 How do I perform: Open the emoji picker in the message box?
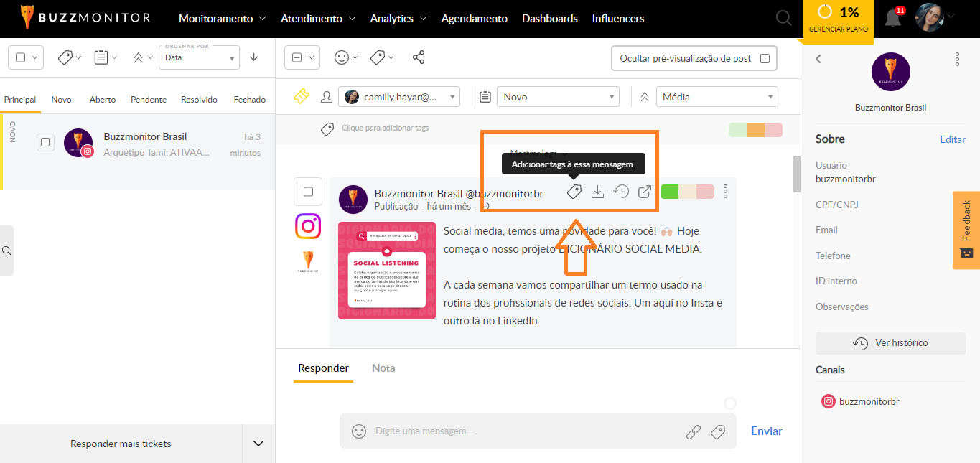[358, 431]
